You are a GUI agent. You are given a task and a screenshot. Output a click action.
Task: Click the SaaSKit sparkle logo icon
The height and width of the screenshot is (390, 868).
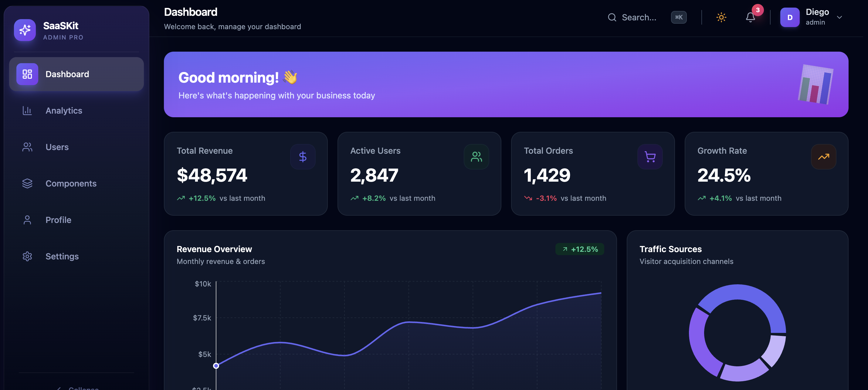[25, 30]
